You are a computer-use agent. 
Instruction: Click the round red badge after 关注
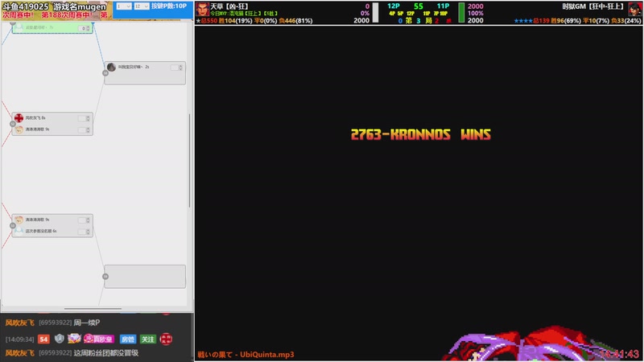(x=166, y=339)
